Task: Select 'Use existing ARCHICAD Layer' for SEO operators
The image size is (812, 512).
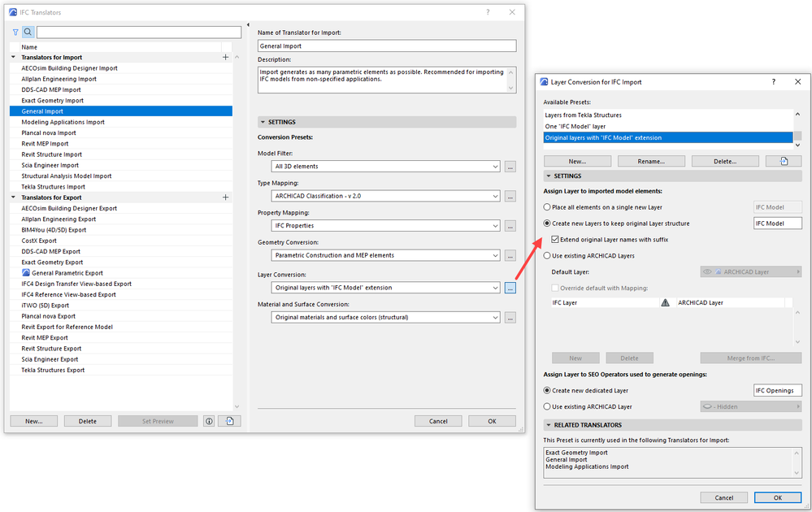Action: pos(547,406)
